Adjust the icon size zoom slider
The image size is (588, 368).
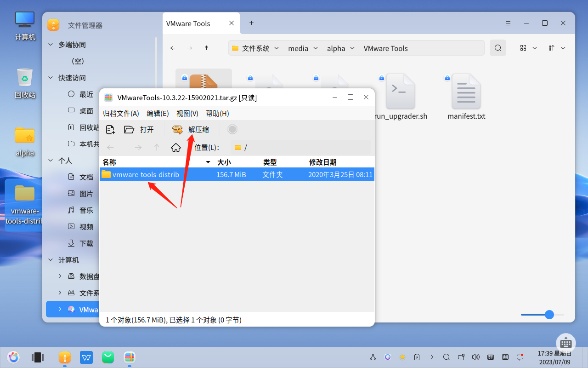pyautogui.click(x=543, y=315)
